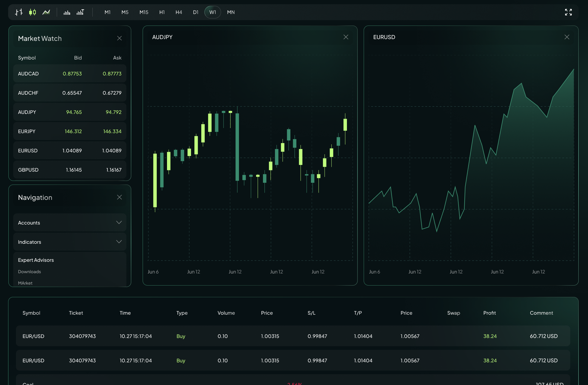
Task: Select Downloads in the Navigation list
Action: pos(29,271)
